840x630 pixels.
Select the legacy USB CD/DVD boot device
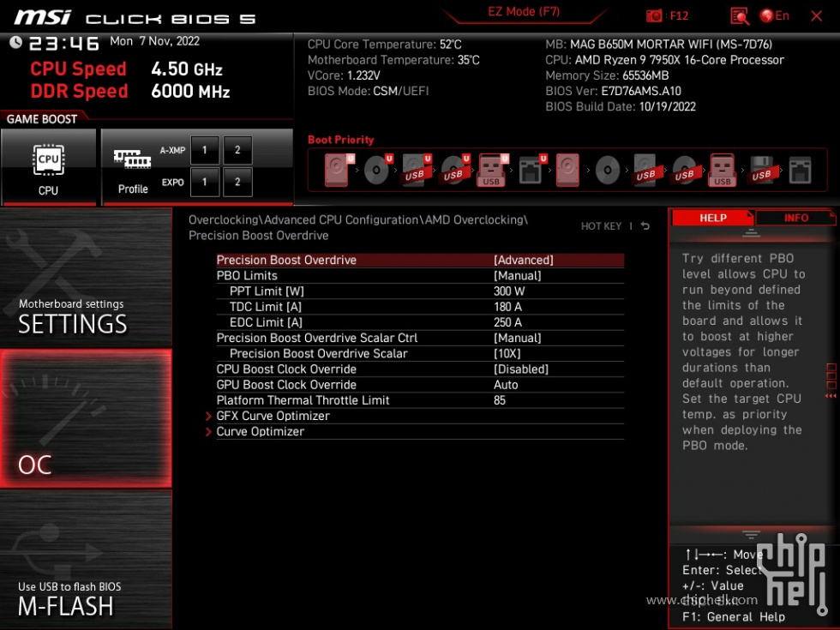[685, 171]
